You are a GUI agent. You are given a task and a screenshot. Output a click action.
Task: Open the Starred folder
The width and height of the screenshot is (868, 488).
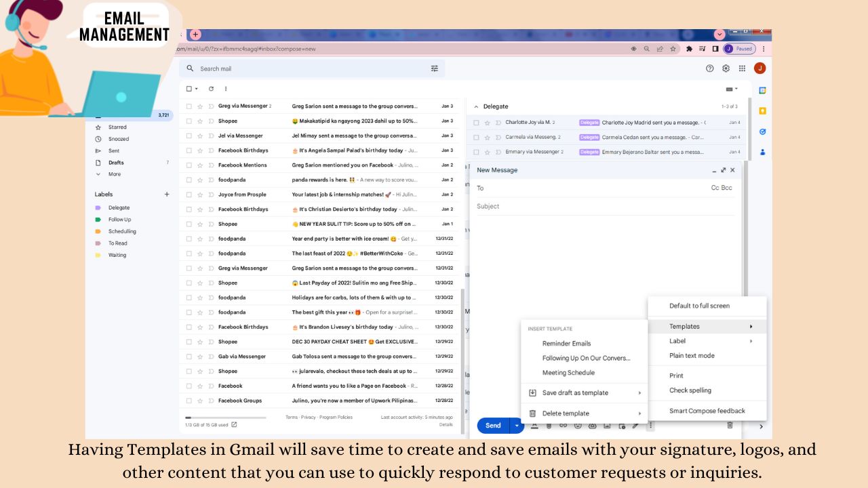(x=117, y=127)
